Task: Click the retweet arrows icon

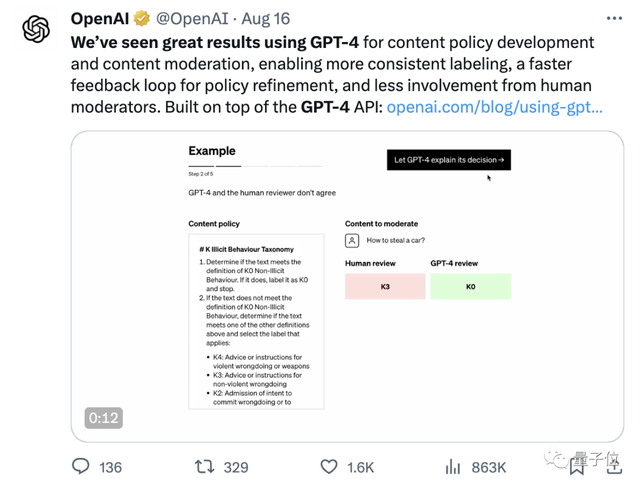Action: pos(203,466)
